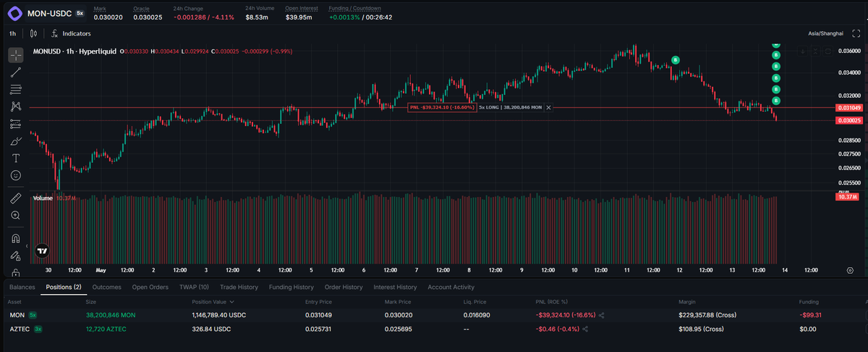Viewport: 868px width, 352px height.
Task: Select the chart patterns drawing tool
Action: [16, 106]
